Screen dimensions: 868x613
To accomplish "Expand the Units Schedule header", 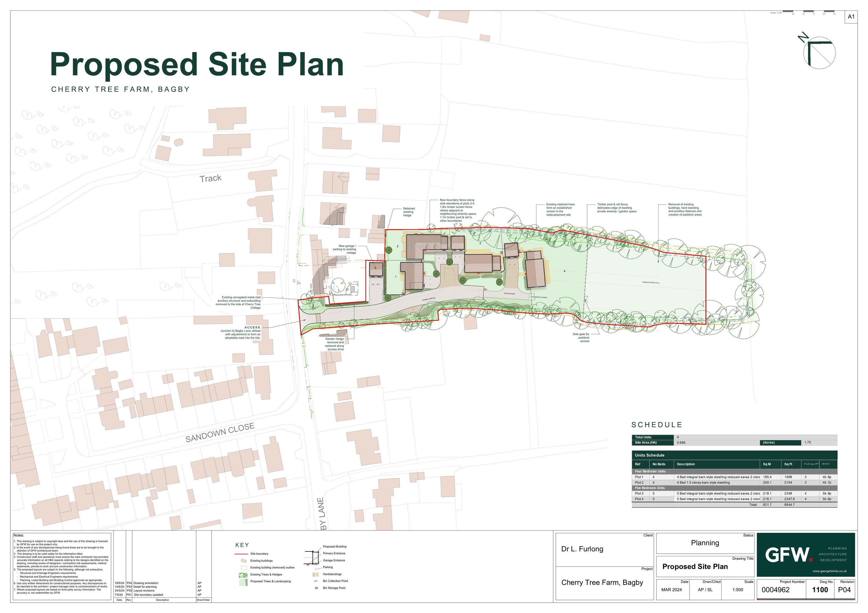I will (650, 455).
